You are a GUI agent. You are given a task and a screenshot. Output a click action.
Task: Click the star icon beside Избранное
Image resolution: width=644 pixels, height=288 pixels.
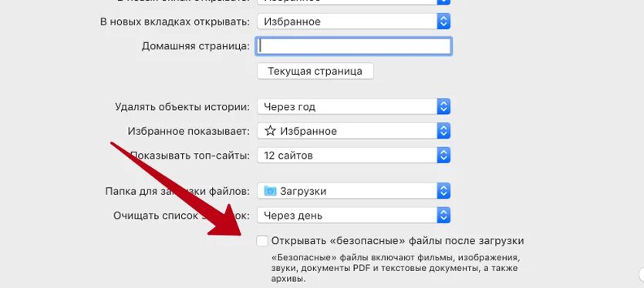tap(270, 131)
